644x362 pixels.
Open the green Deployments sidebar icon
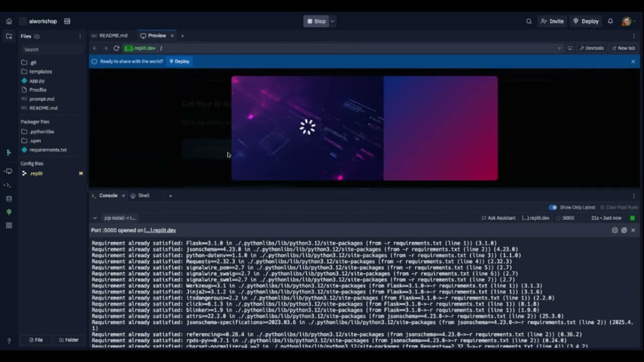pos(9,212)
